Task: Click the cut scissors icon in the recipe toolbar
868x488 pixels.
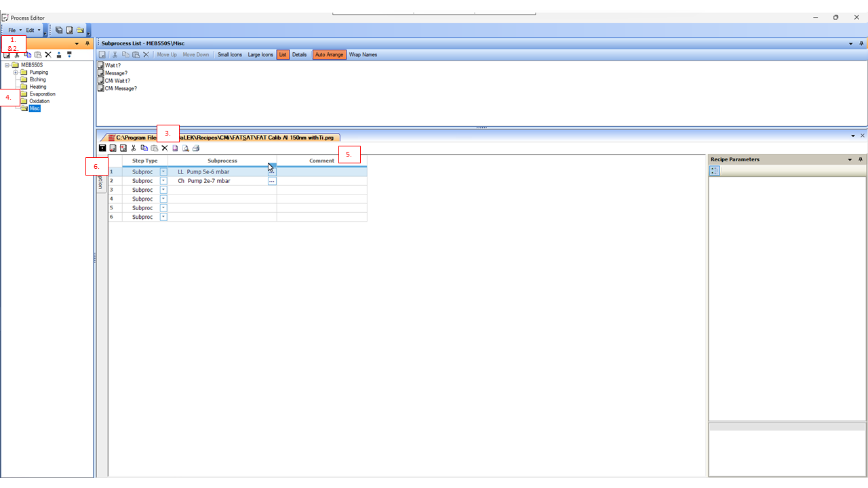Action: pos(134,148)
